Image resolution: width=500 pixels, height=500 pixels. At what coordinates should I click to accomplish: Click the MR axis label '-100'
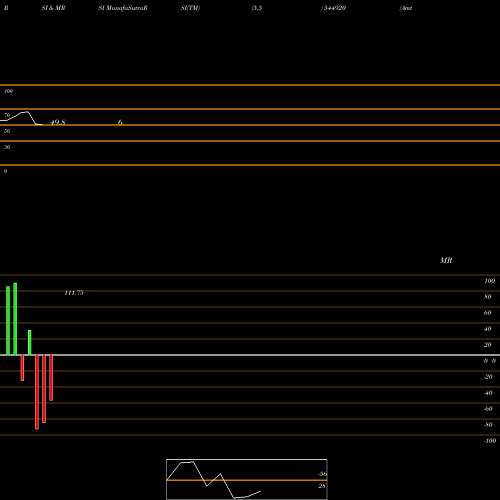click(x=490, y=441)
